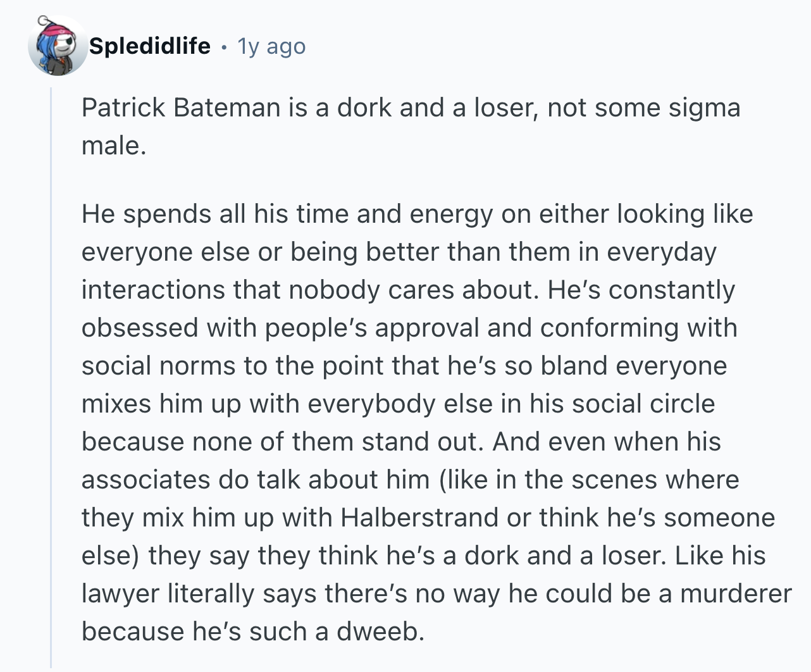Click the word "interactions" in the second paragraph
The image size is (811, 672).
click(152, 290)
